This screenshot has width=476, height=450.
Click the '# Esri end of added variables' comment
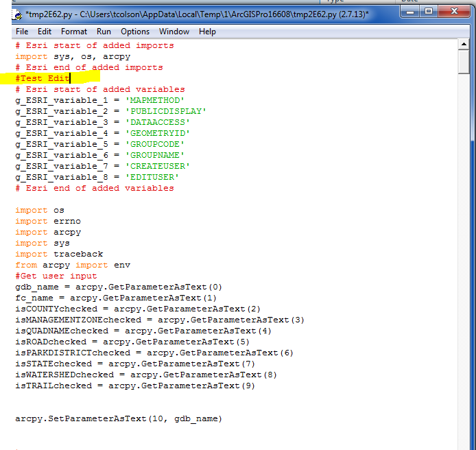(95, 188)
